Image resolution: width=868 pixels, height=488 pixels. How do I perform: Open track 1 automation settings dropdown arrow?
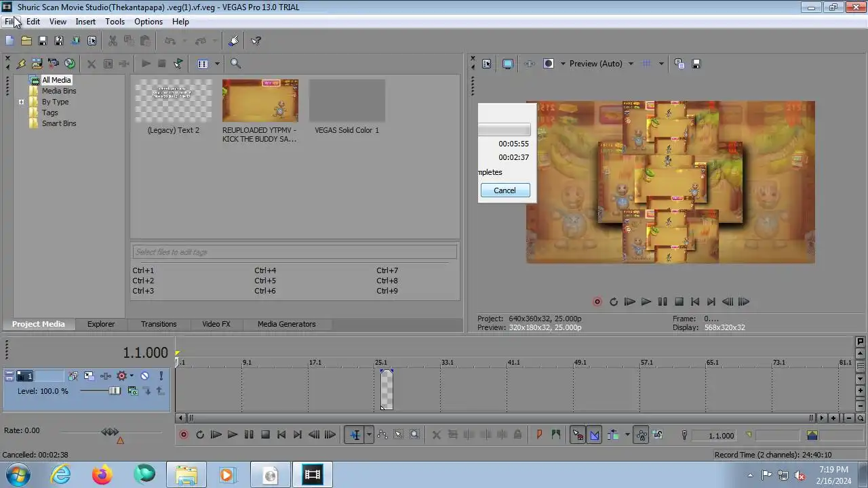[132, 375]
